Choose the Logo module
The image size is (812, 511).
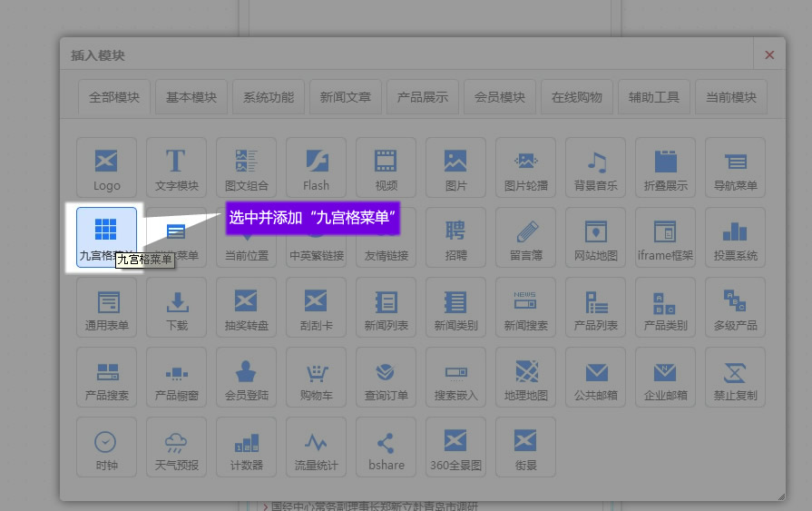pos(106,167)
